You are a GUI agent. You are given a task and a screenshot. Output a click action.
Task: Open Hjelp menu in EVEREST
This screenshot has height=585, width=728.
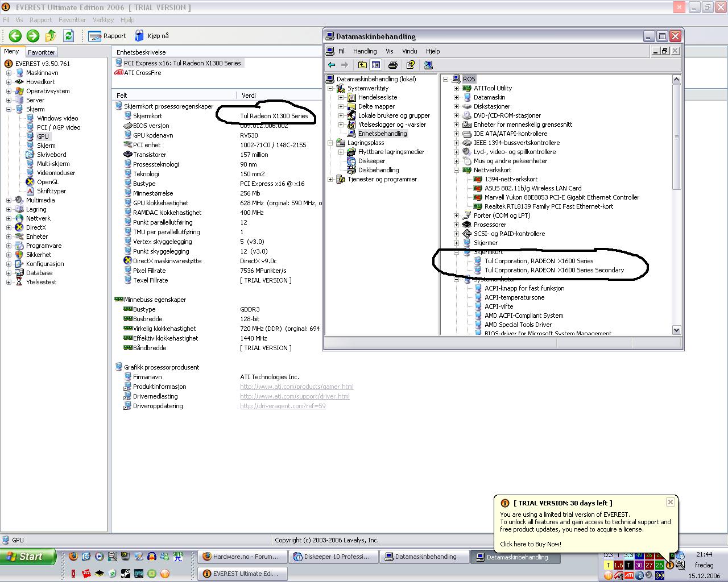coord(127,20)
